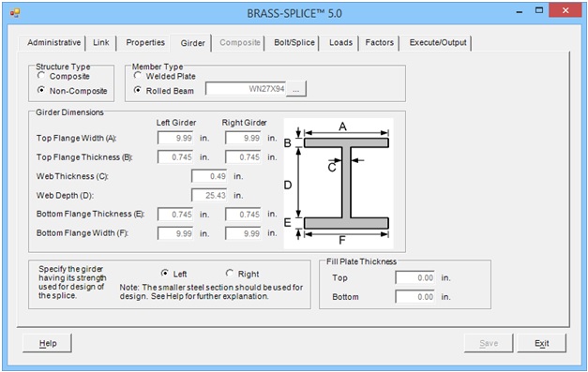Click the Help button
This screenshot has height=372, width=588.
point(47,343)
